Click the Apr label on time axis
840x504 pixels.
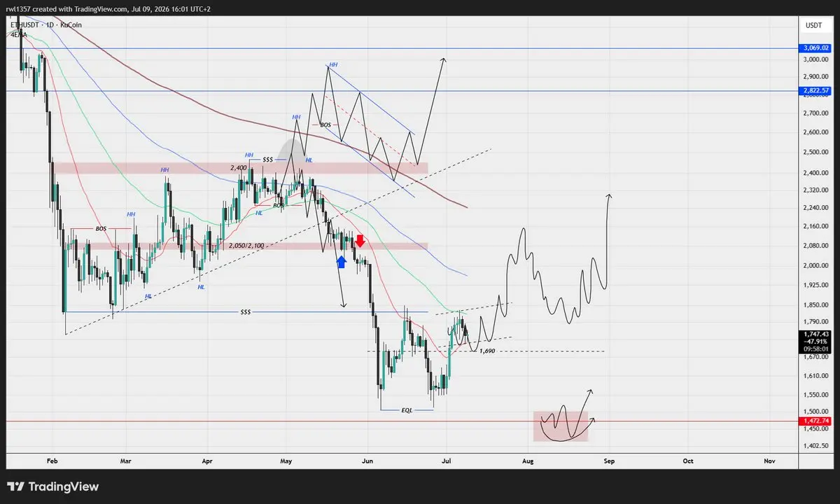click(206, 461)
